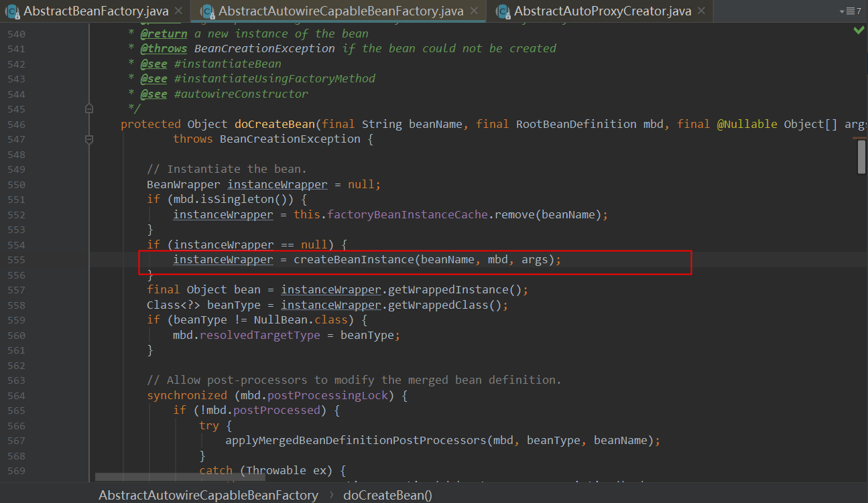Click the horizontal editor scrollbar thumb
The height and width of the screenshot is (503, 868).
(180, 478)
